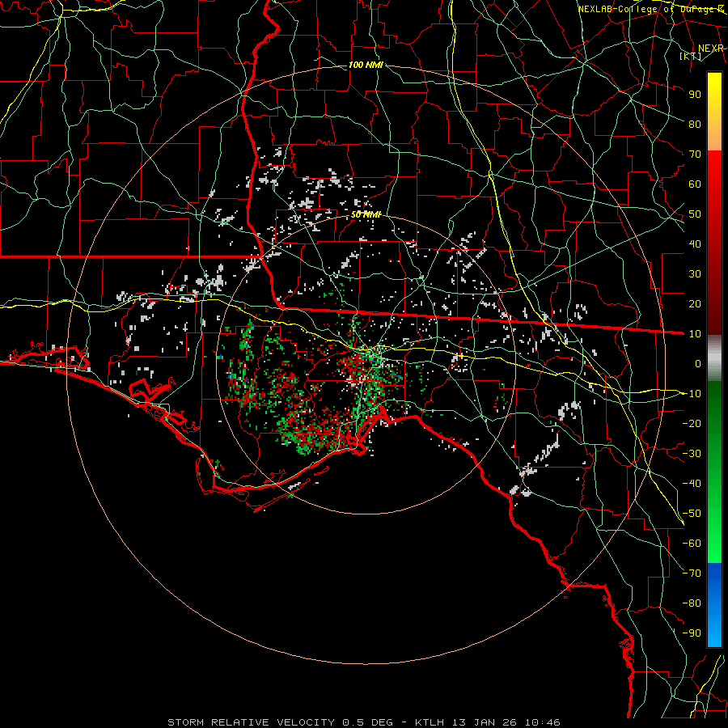
Task: Click the positive 10 scale value
Action: click(695, 334)
